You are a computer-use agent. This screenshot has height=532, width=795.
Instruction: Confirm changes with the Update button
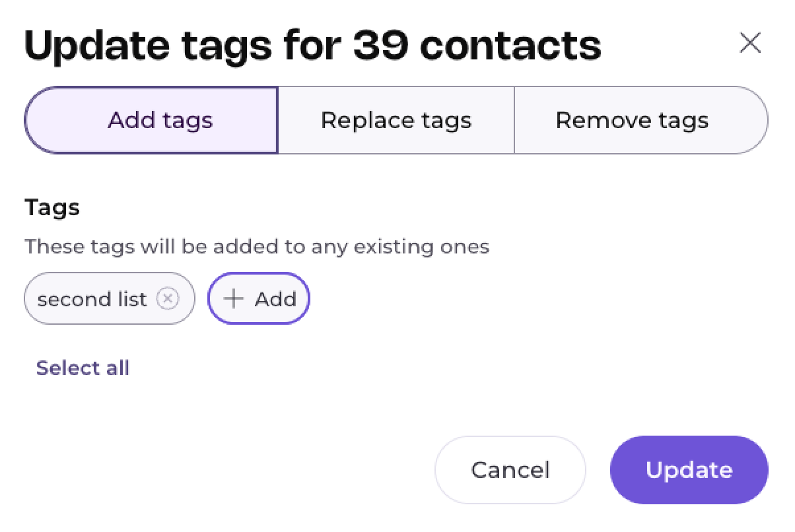coord(689,470)
